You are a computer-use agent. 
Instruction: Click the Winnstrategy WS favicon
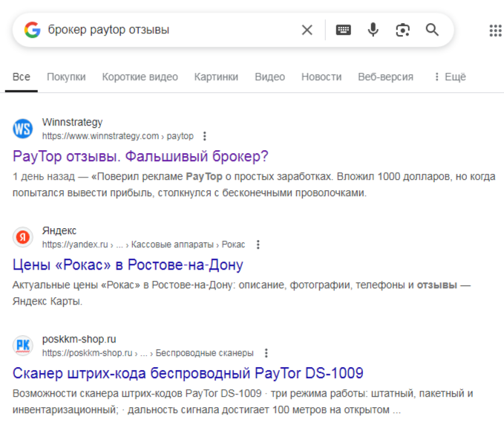(23, 129)
